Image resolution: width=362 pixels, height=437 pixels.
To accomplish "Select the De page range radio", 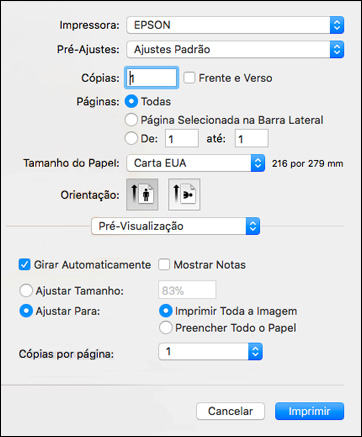I will point(131,138).
